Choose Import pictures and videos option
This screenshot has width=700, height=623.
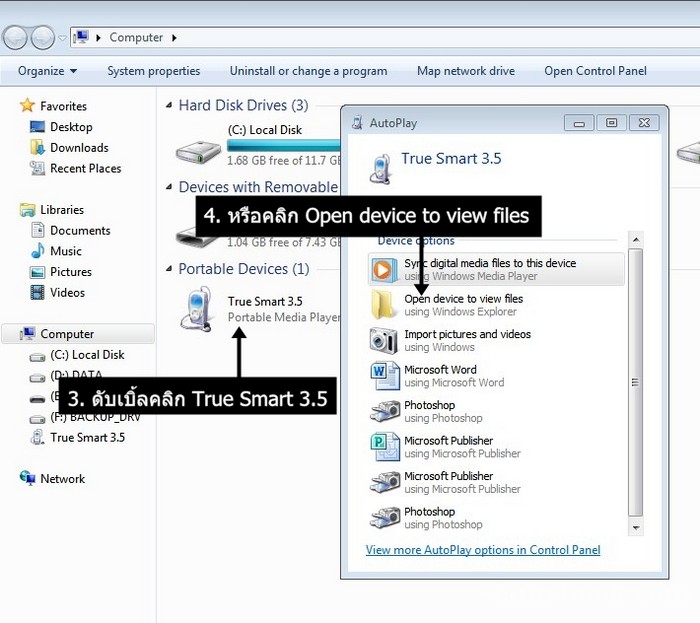point(496,341)
